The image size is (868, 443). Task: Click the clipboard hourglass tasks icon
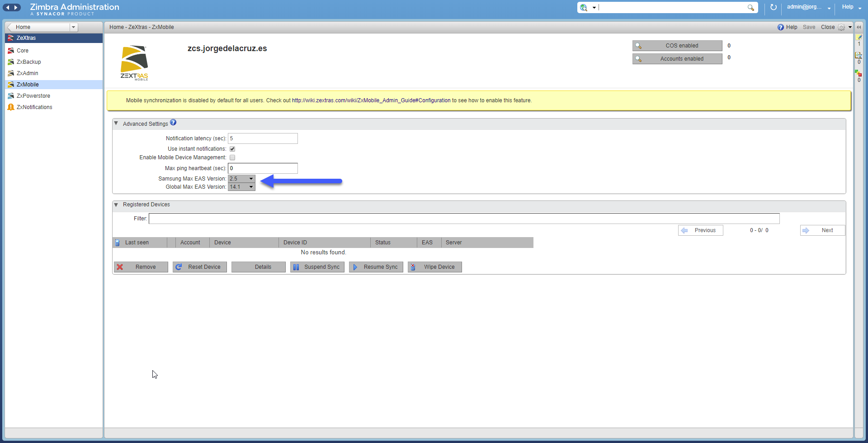859,55
